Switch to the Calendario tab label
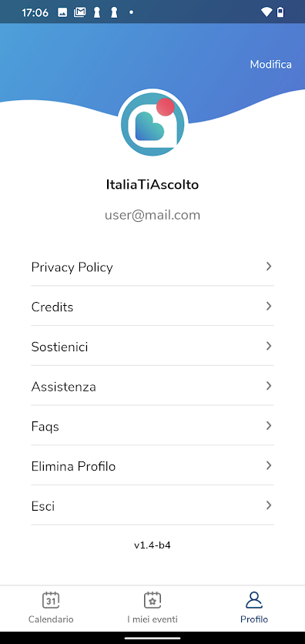Viewport: 305px width, 644px height. coord(51,619)
